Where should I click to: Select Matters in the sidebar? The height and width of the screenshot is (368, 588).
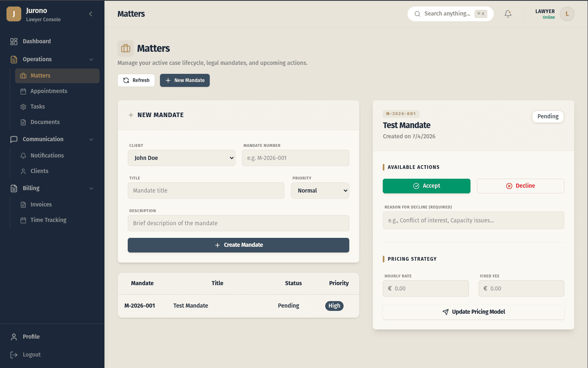pyautogui.click(x=57, y=75)
